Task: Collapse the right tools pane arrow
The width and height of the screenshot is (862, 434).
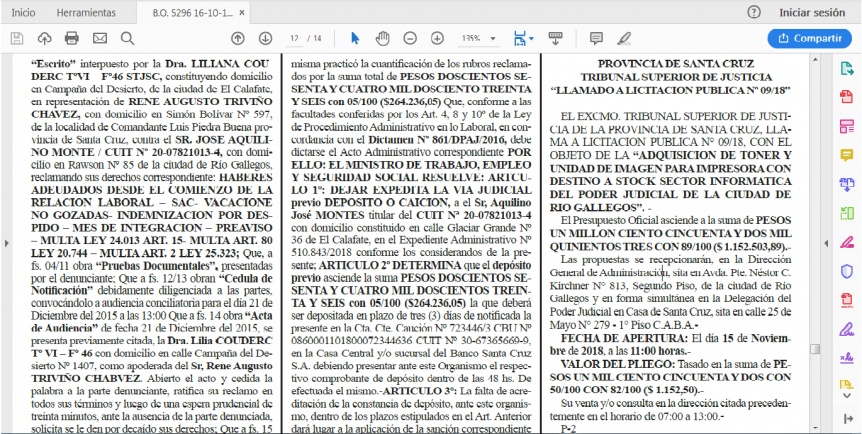Action: (x=826, y=243)
